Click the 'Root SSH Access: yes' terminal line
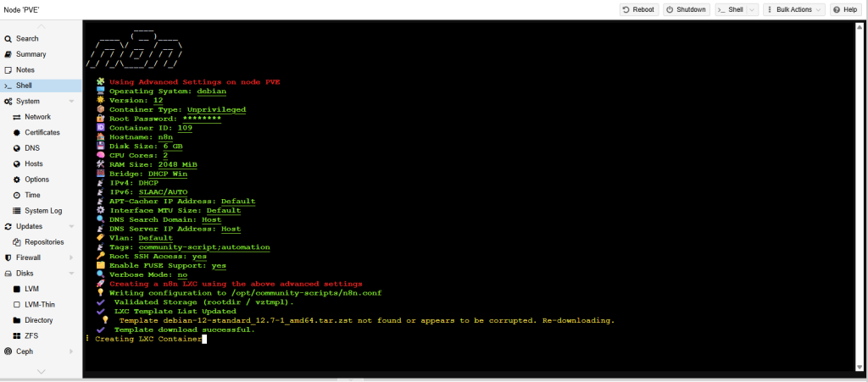Image resolution: width=868 pixels, height=382 pixels. 158,257
